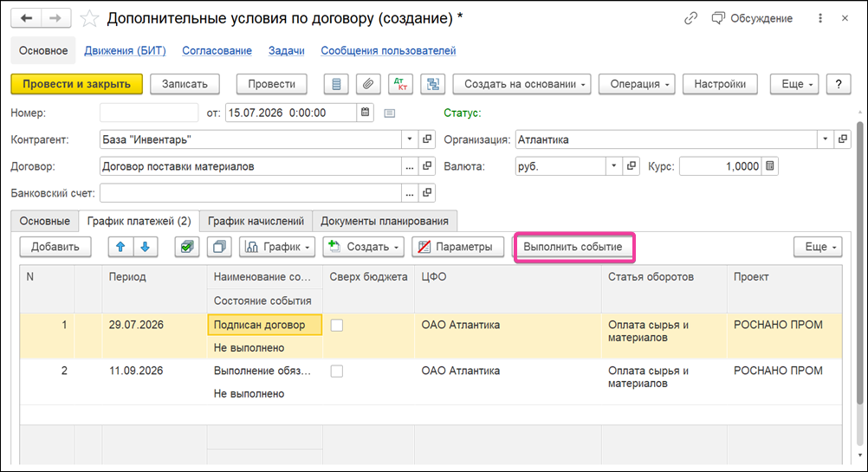Viewport: 868px width, 472px height.
Task: Click Провести button
Action: (271, 84)
